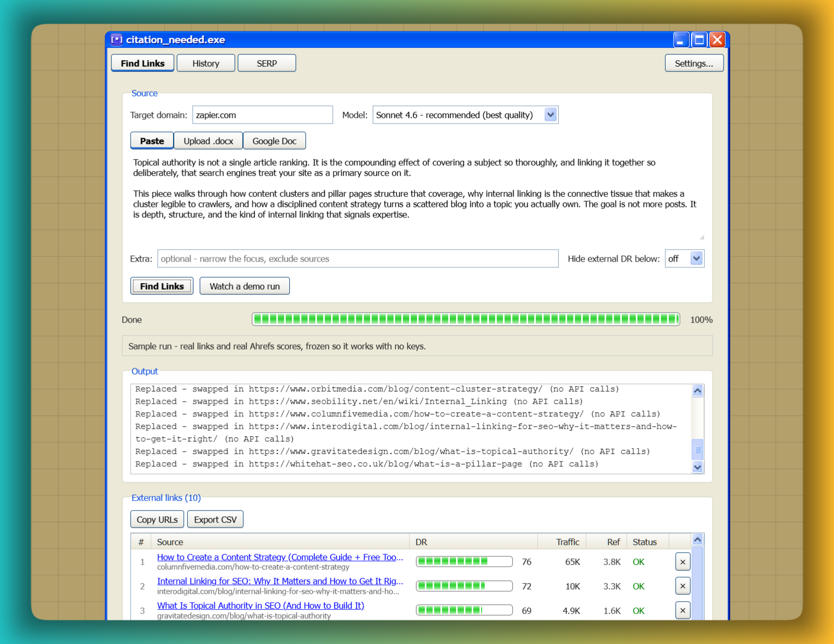The image size is (834, 644).
Task: Click DR bar for row 1 (76)
Action: (464, 562)
